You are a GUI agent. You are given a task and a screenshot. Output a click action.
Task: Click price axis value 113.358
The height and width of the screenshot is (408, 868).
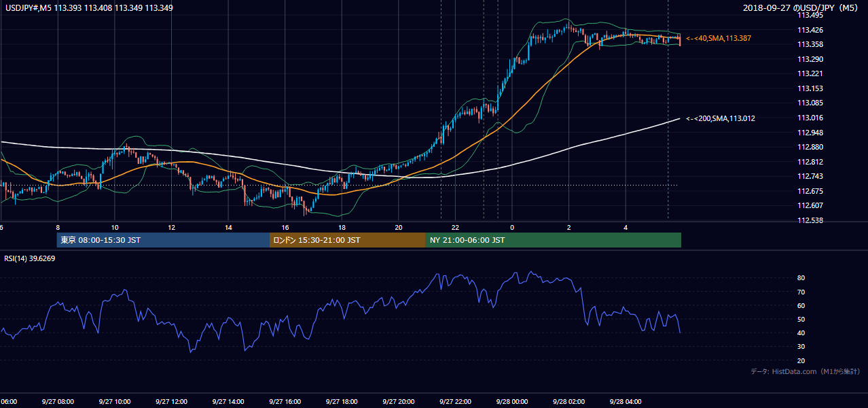[x=810, y=44]
